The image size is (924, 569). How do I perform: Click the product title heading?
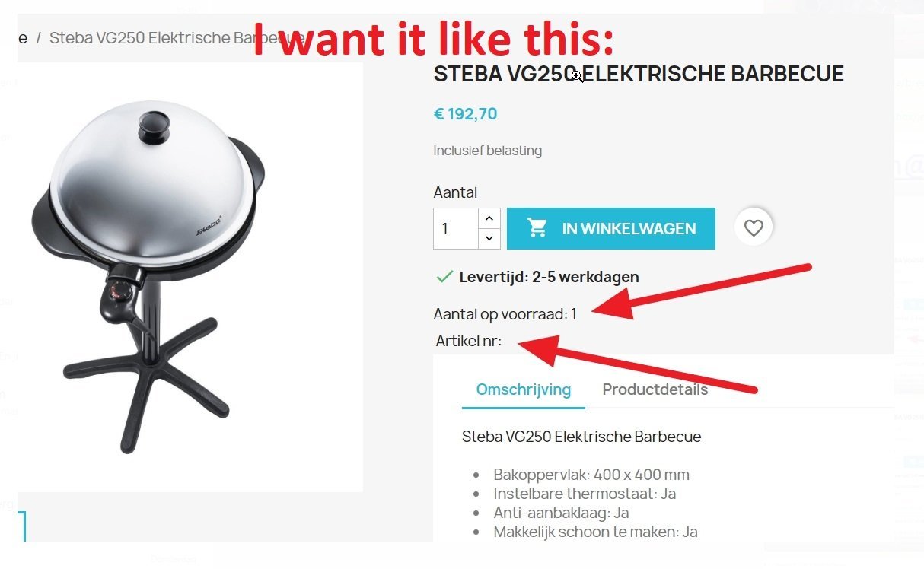pyautogui.click(x=639, y=74)
